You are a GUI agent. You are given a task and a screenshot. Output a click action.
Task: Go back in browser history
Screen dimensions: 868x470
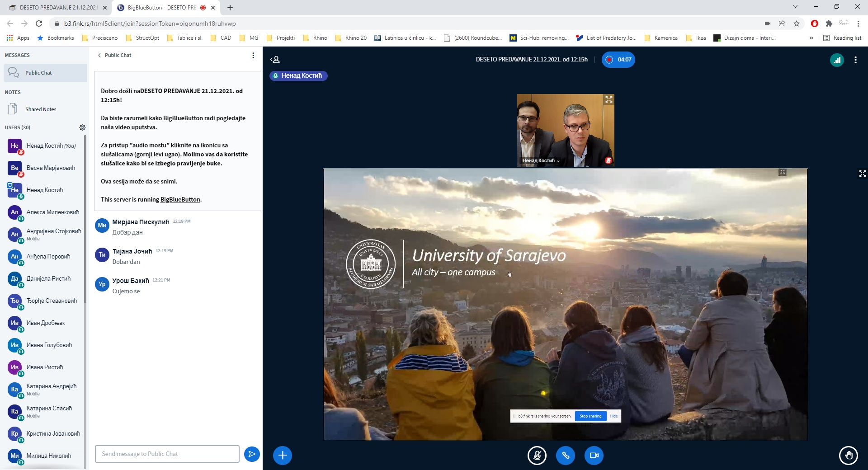tap(10, 23)
